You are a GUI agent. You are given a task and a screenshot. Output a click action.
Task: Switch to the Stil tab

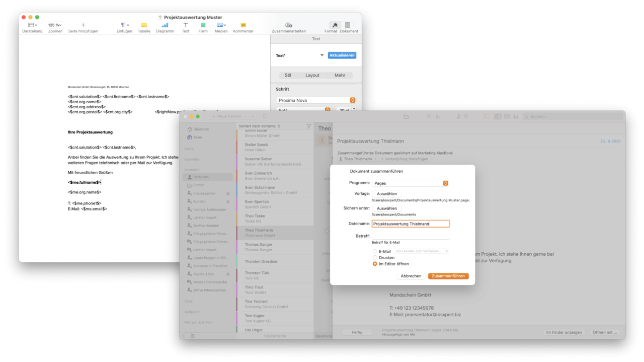pyautogui.click(x=288, y=75)
